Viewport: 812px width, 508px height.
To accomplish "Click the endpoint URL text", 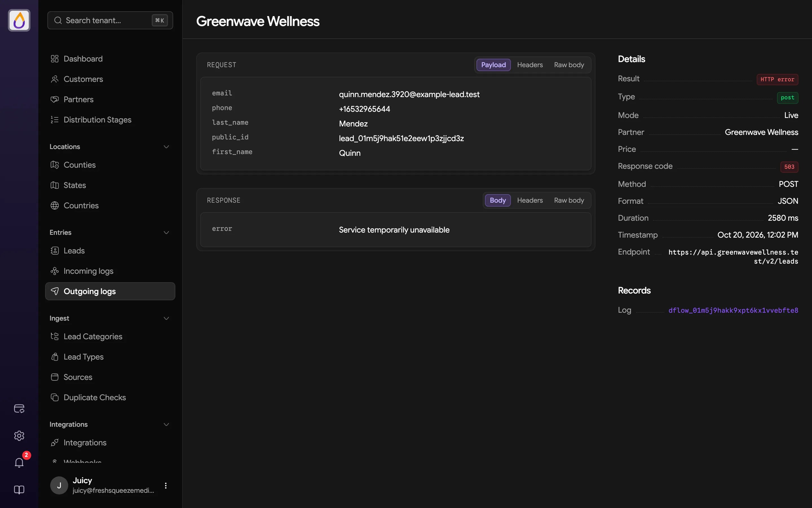I will (x=733, y=257).
